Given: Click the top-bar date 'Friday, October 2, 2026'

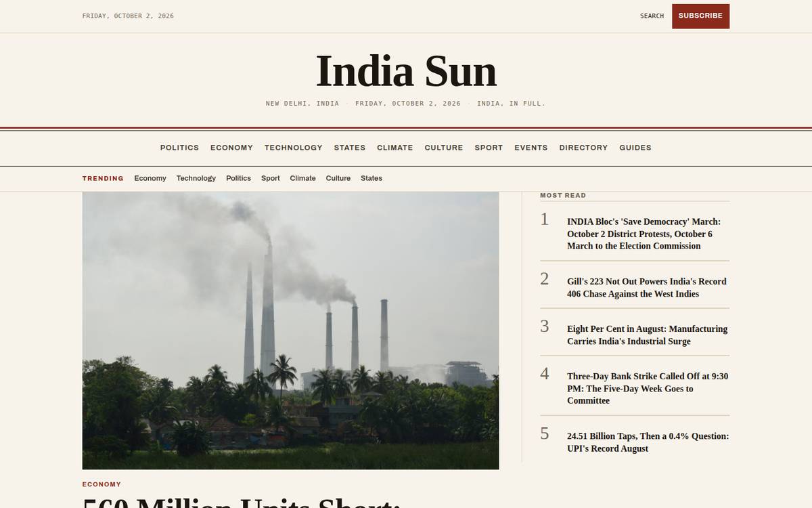Looking at the screenshot, I should pyautogui.click(x=128, y=16).
